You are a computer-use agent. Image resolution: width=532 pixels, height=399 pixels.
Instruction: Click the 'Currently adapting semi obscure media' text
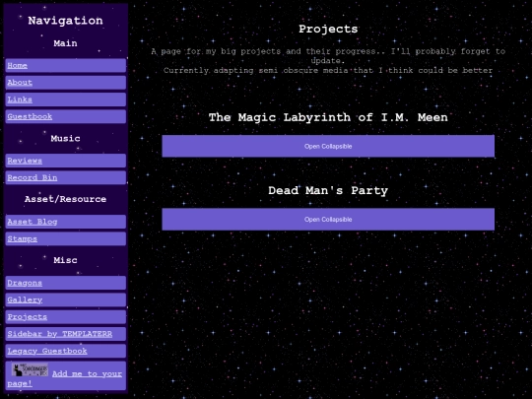coord(328,71)
